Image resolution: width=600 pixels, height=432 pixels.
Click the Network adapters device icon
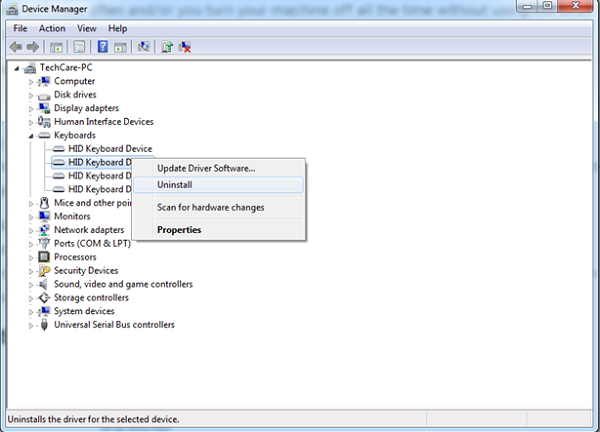click(45, 230)
